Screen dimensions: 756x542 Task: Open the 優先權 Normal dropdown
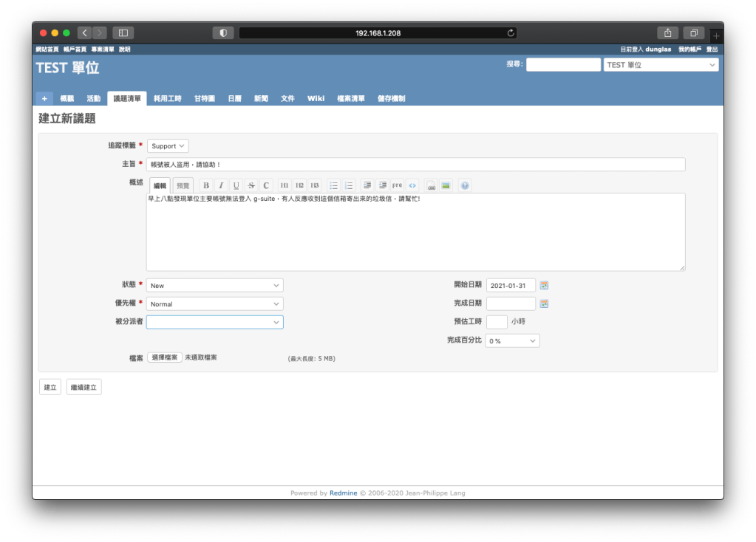pyautogui.click(x=214, y=303)
